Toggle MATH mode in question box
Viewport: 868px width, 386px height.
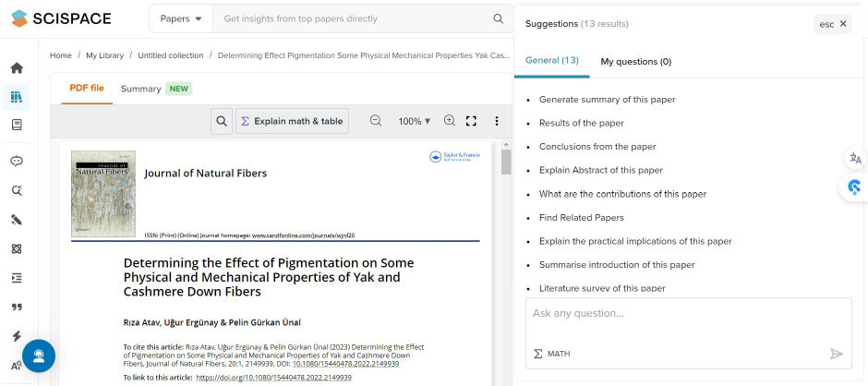[552, 354]
